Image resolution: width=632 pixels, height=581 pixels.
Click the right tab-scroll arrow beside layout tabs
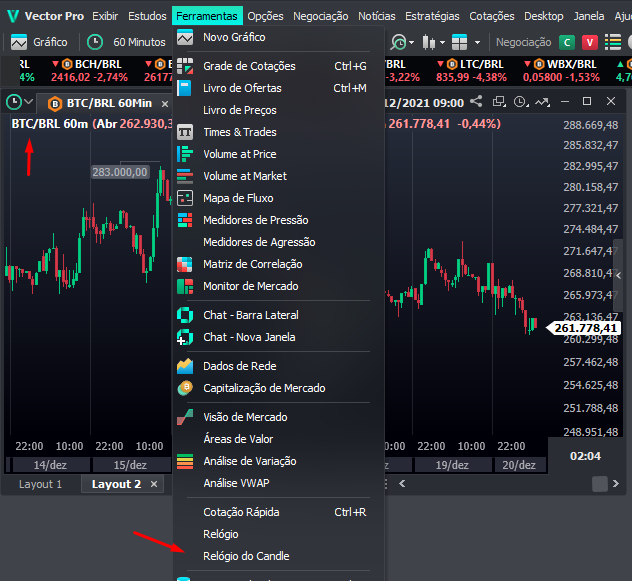click(x=615, y=483)
